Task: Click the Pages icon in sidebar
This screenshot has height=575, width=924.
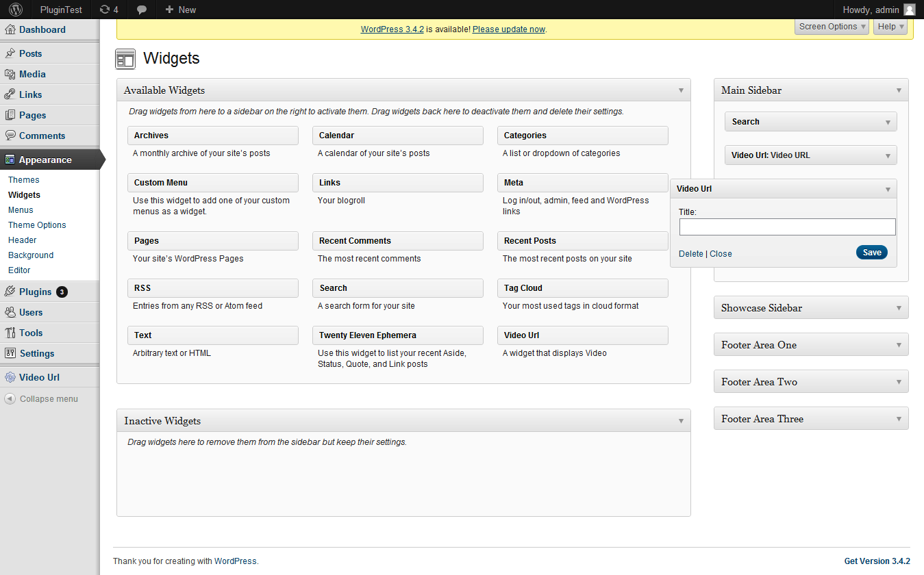Action: [x=10, y=115]
